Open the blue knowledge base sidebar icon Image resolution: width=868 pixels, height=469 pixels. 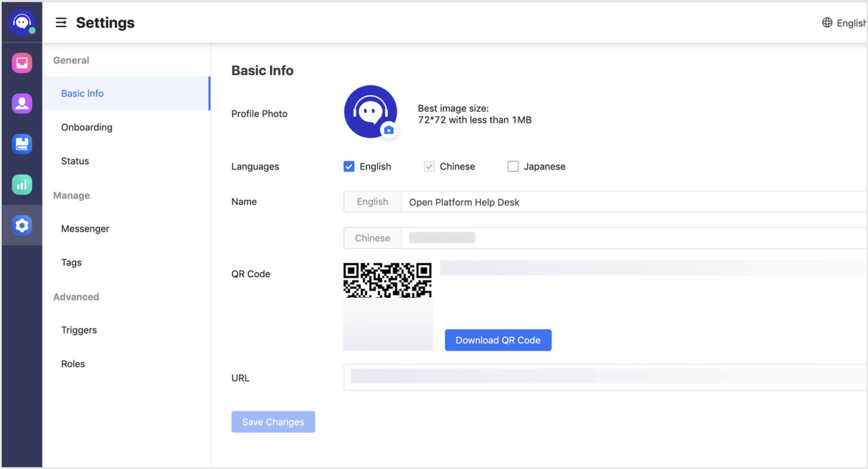coord(22,144)
